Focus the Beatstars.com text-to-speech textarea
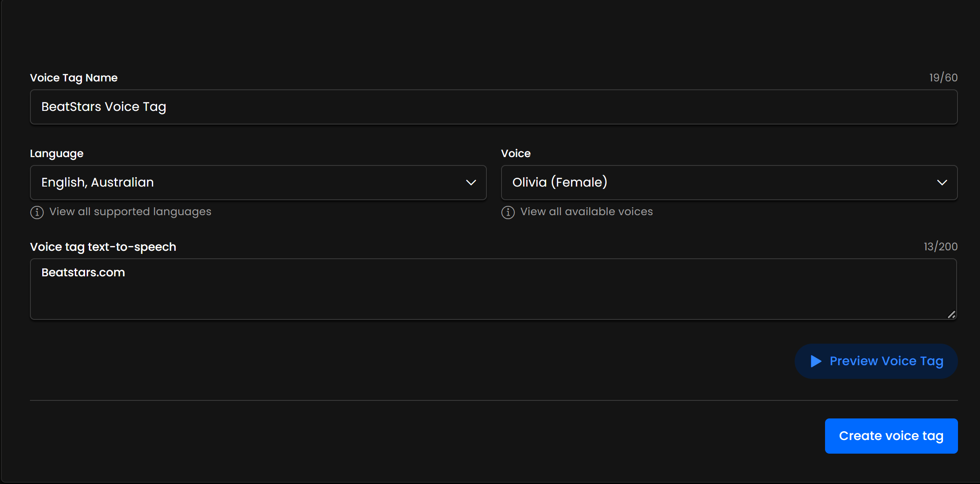Viewport: 980px width, 484px height. tap(493, 289)
